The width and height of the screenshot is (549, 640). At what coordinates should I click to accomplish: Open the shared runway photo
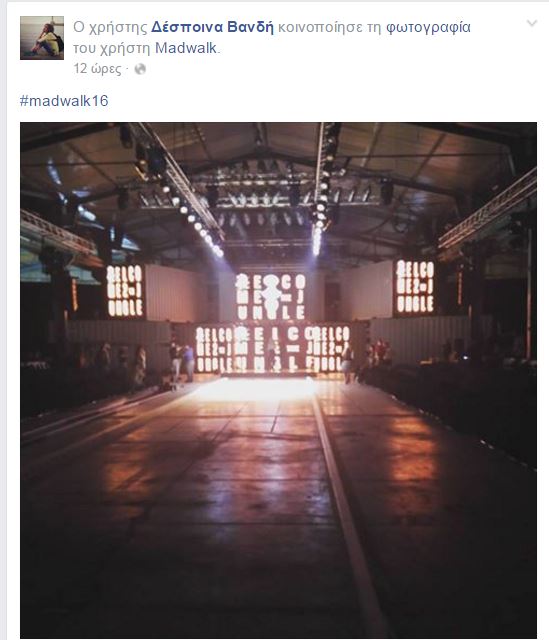coord(278,380)
